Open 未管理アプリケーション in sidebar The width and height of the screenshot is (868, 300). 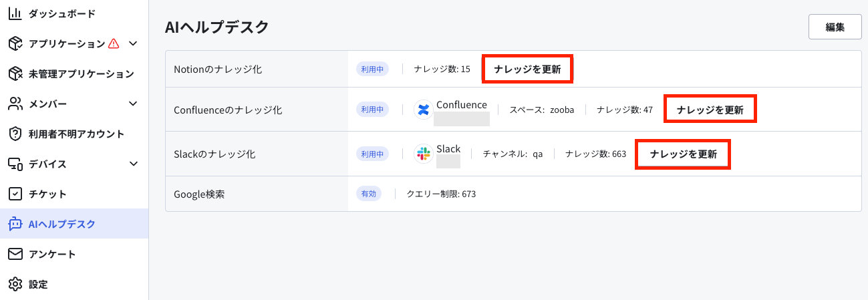[x=74, y=73]
